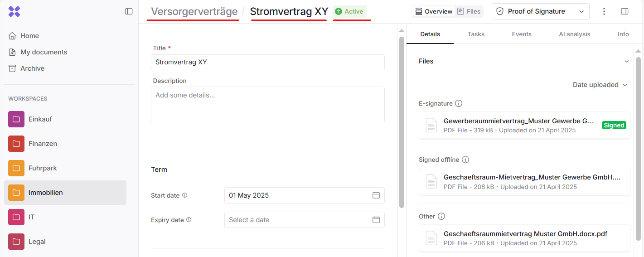Click into the Description text field
This screenshot has height=257, width=644.
pyautogui.click(x=267, y=105)
